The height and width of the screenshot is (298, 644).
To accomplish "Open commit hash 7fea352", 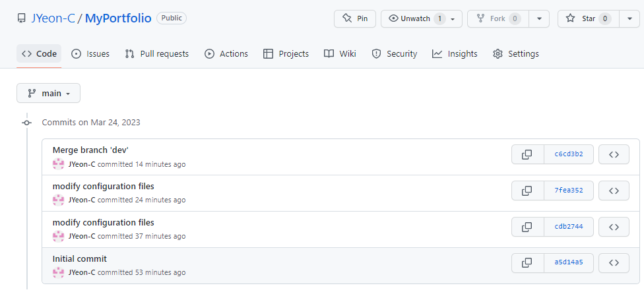I will (569, 191).
